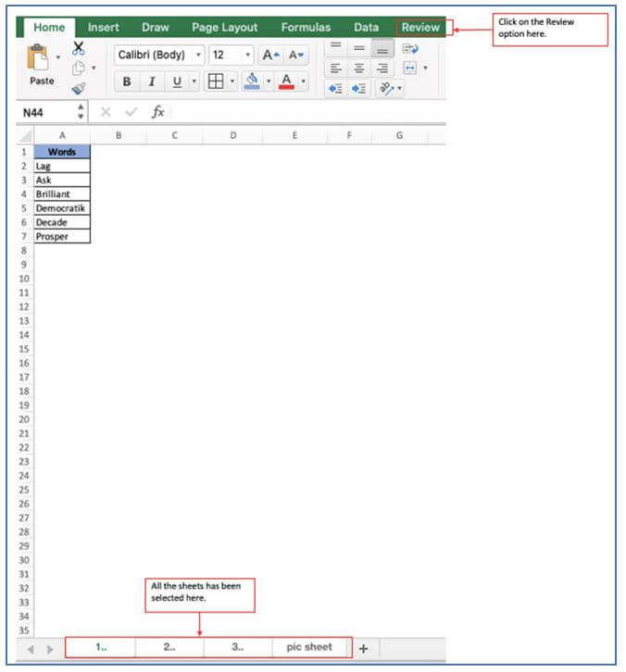Select sheet tab 3..
626x672 pixels.
click(238, 647)
